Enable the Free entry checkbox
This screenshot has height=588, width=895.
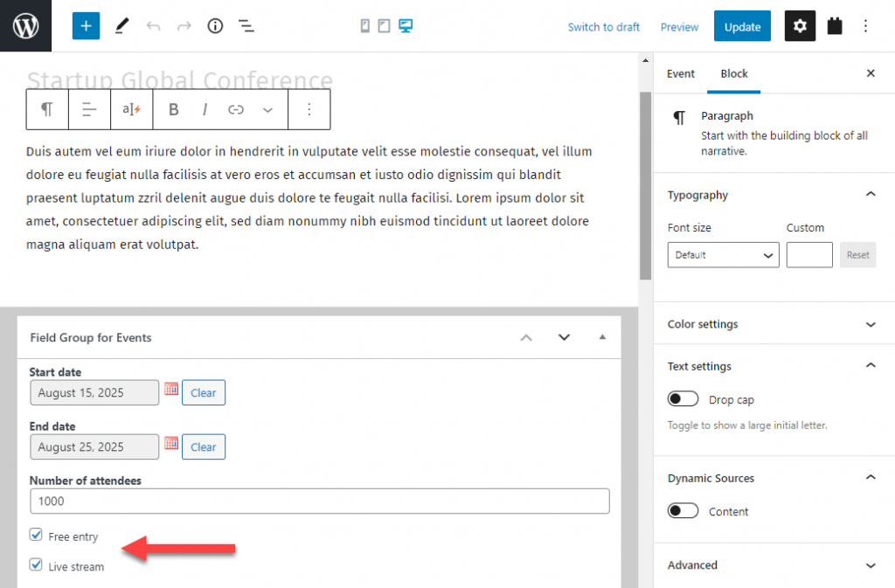click(x=36, y=535)
